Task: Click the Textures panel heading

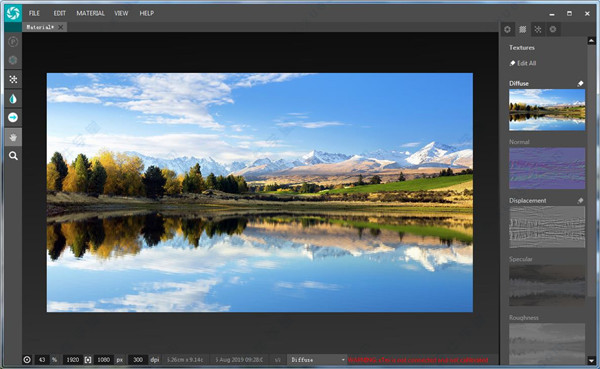Action: (522, 47)
